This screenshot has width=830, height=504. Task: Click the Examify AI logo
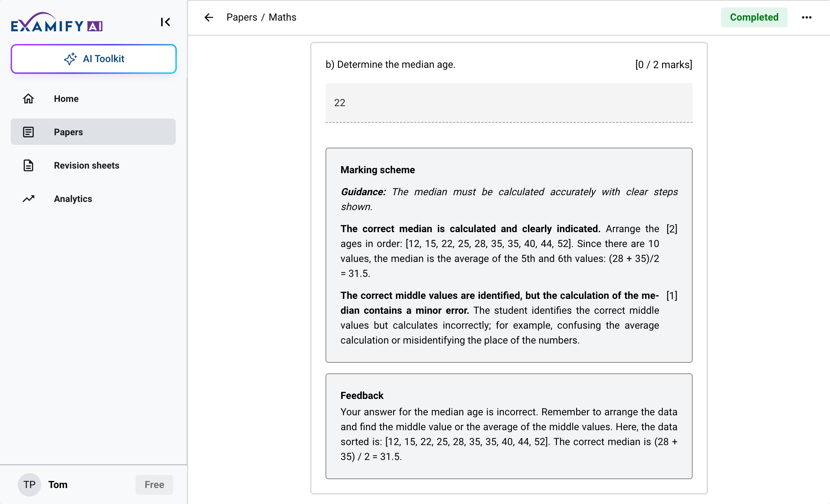[x=57, y=22]
